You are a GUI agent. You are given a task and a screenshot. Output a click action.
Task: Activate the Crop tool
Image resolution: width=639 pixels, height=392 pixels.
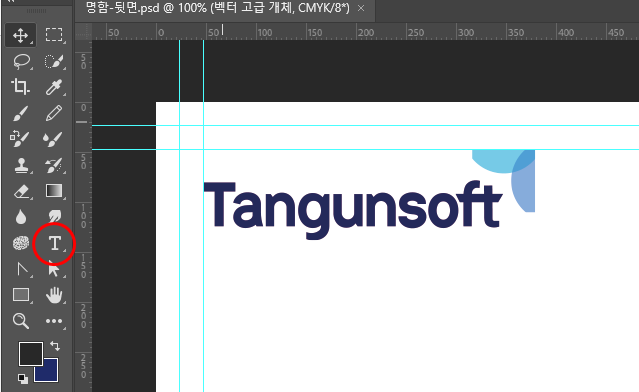tap(20, 87)
